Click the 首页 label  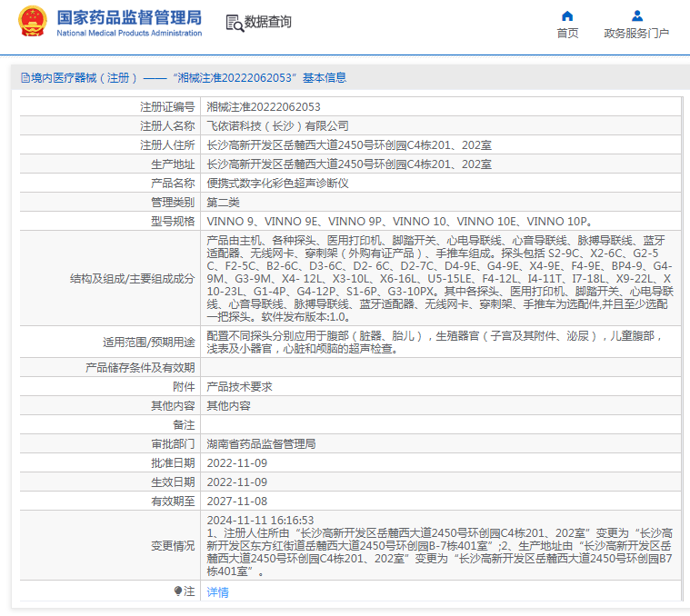567,34
